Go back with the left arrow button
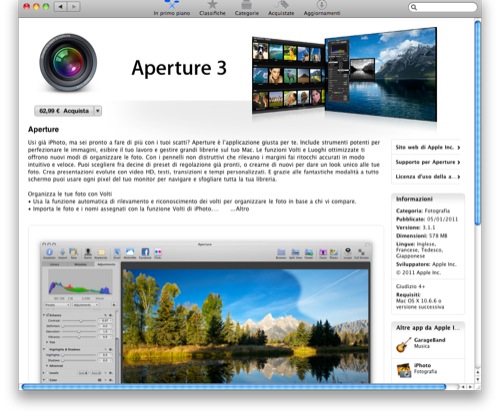 pos(60,7)
